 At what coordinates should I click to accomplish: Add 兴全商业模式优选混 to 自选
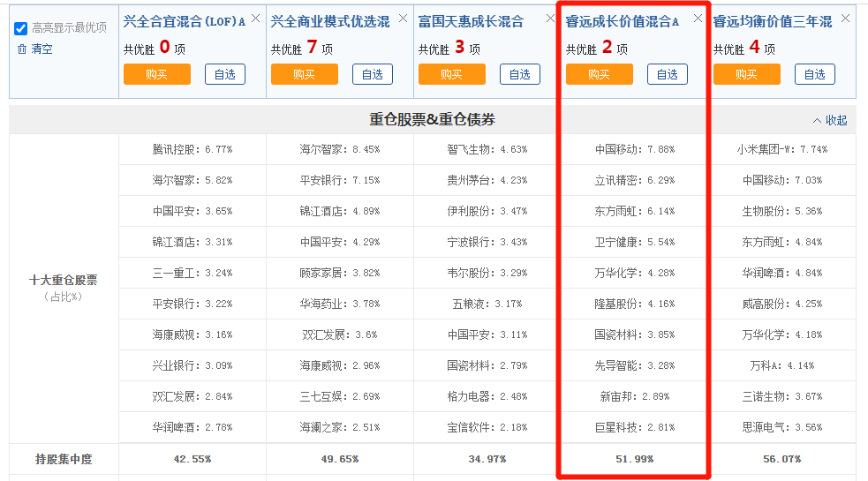click(373, 74)
